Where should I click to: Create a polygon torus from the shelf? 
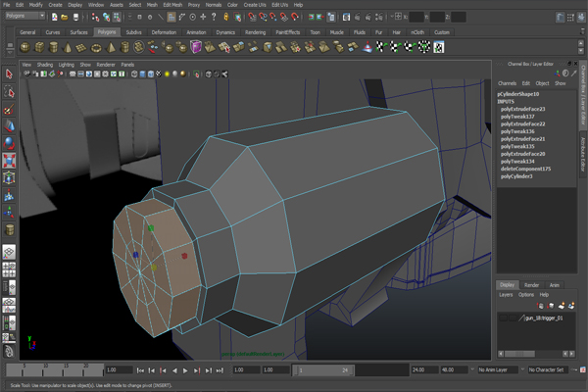point(96,48)
